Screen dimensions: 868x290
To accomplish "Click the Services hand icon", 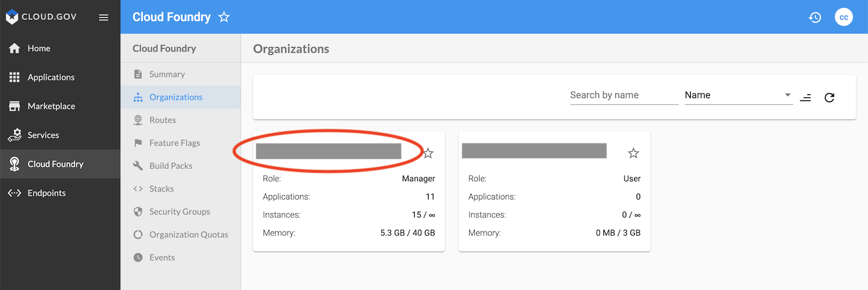I will pyautogui.click(x=14, y=135).
